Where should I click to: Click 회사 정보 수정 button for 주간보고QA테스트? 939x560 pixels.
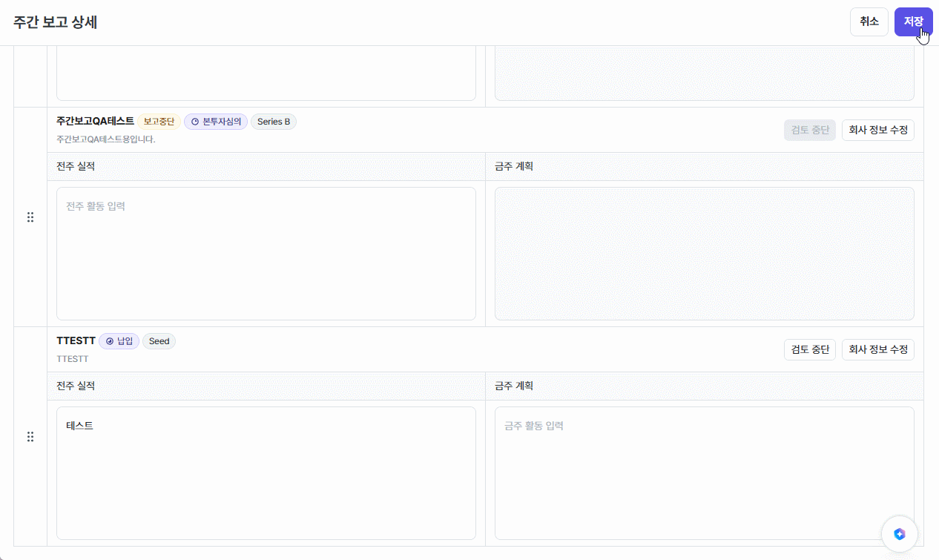click(878, 130)
